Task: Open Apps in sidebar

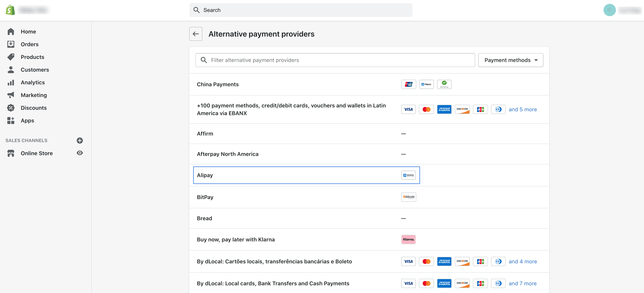Action: (x=27, y=121)
